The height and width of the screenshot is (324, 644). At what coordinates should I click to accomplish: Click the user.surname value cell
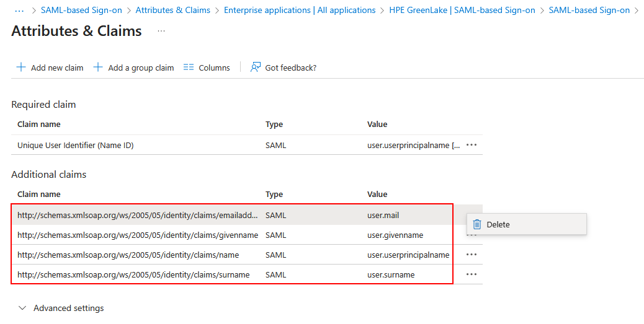tap(390, 274)
